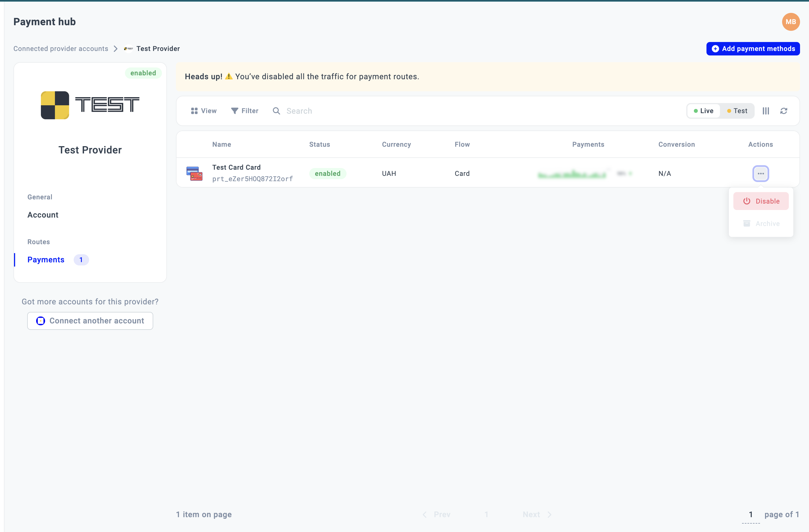
Task: Switch to Test mode
Action: pyautogui.click(x=737, y=111)
